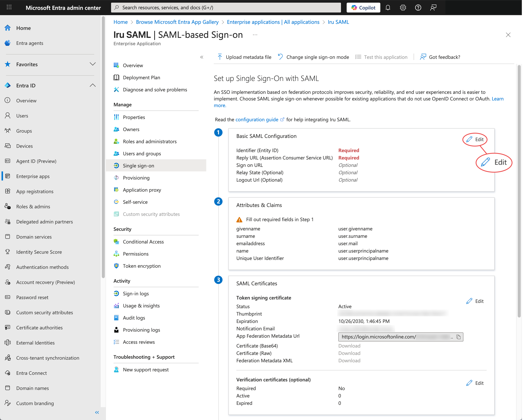Edit Token signing certificate
The height and width of the screenshot is (420, 523).
pos(475,301)
